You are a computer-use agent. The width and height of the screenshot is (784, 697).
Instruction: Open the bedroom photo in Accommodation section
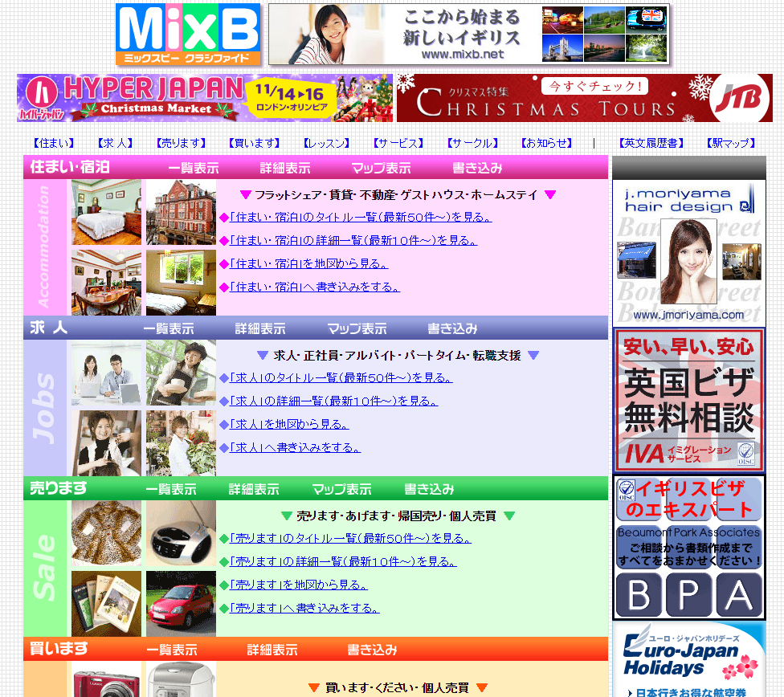107,212
